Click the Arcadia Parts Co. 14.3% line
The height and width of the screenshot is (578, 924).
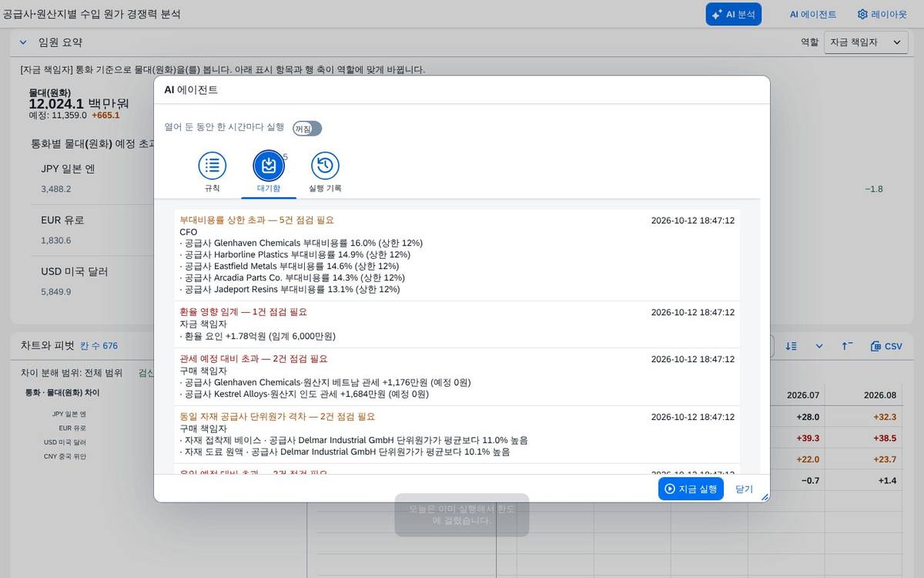(x=293, y=277)
